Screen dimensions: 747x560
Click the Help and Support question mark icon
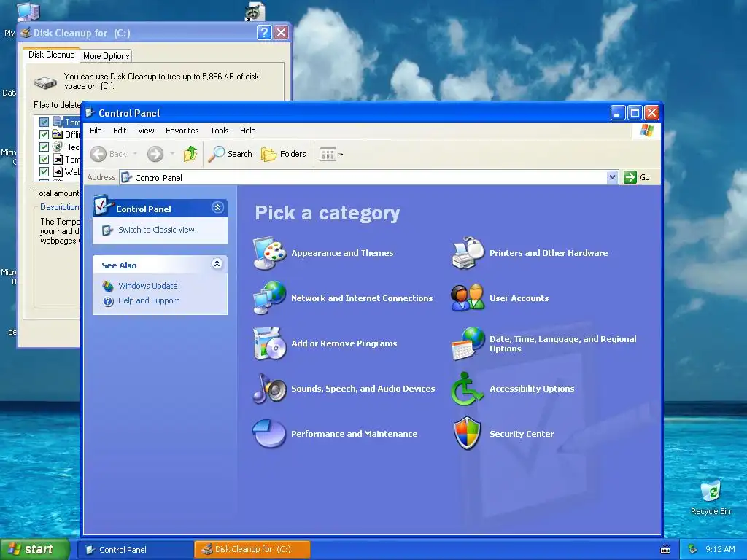click(x=108, y=301)
